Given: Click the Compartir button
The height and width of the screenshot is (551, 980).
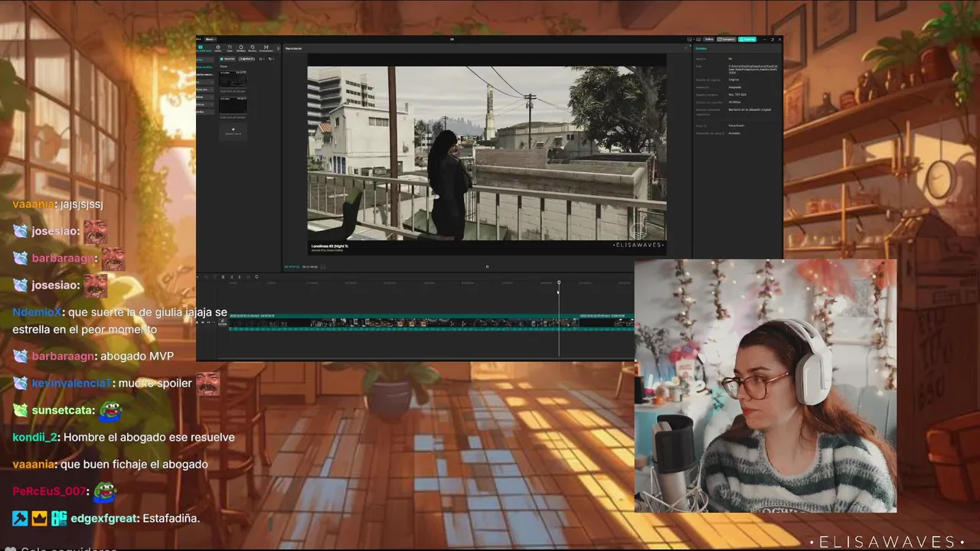Looking at the screenshot, I should [x=727, y=39].
